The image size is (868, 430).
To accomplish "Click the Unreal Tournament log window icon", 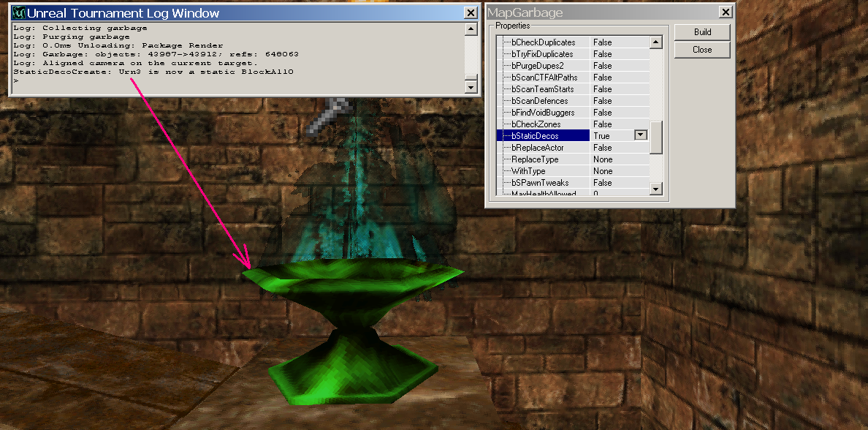I will point(18,12).
